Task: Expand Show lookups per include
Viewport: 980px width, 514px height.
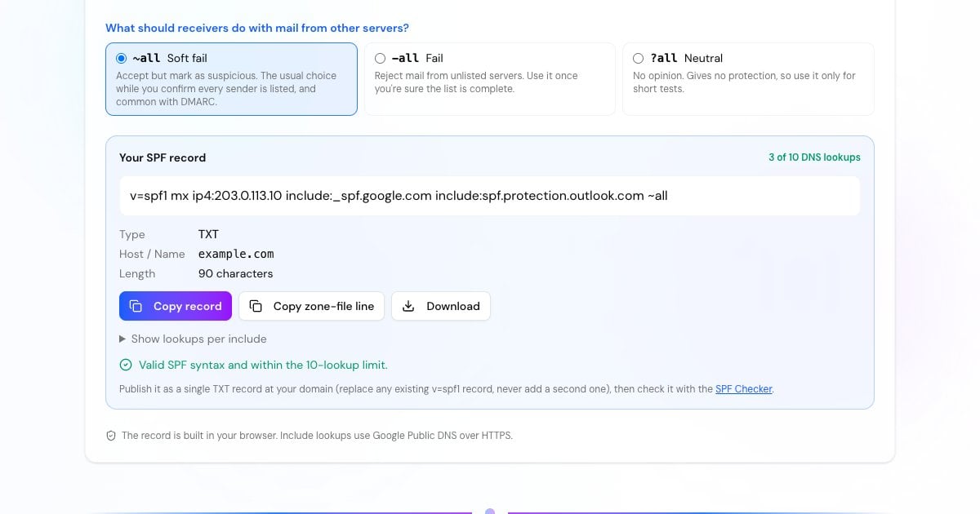Action: point(193,339)
